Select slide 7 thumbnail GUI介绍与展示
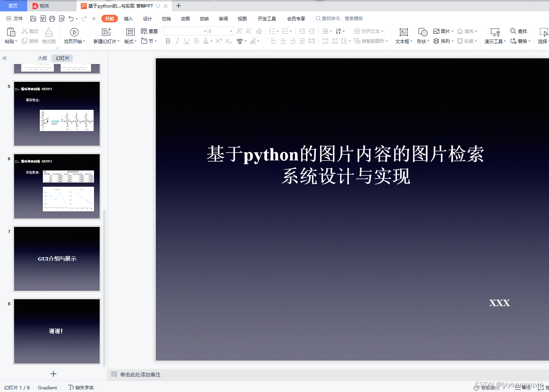Image resolution: width=549 pixels, height=392 pixels. [x=57, y=259]
